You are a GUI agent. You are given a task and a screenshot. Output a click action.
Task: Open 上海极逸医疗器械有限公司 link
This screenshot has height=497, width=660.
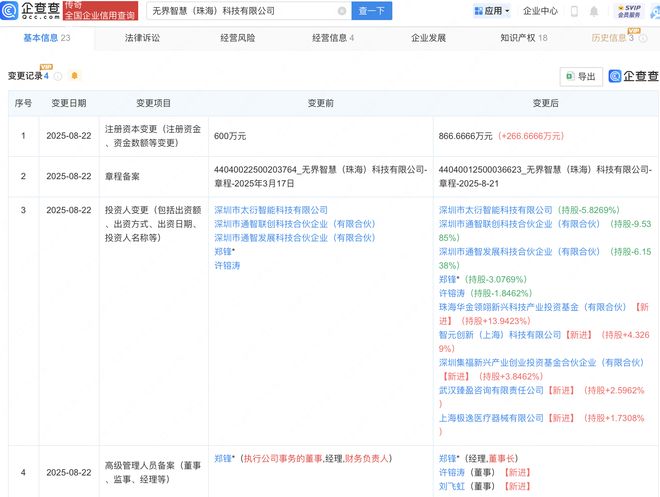(x=491, y=418)
